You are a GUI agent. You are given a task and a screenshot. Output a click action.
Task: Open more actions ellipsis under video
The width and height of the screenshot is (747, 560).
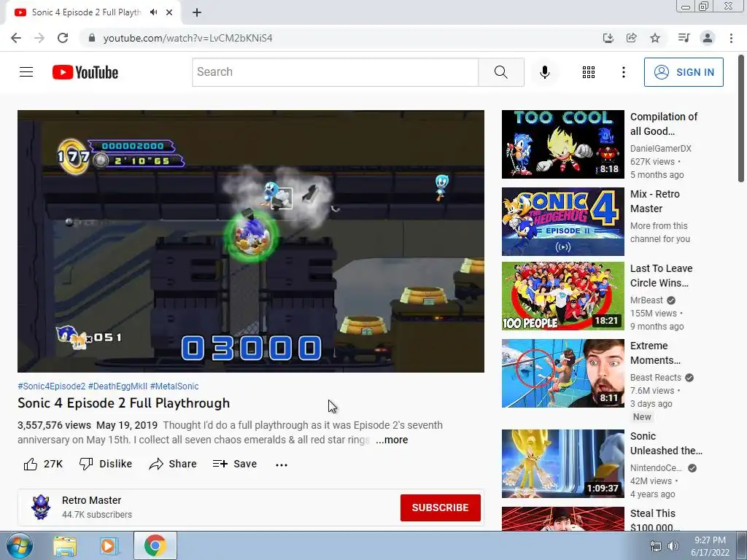[x=282, y=464]
